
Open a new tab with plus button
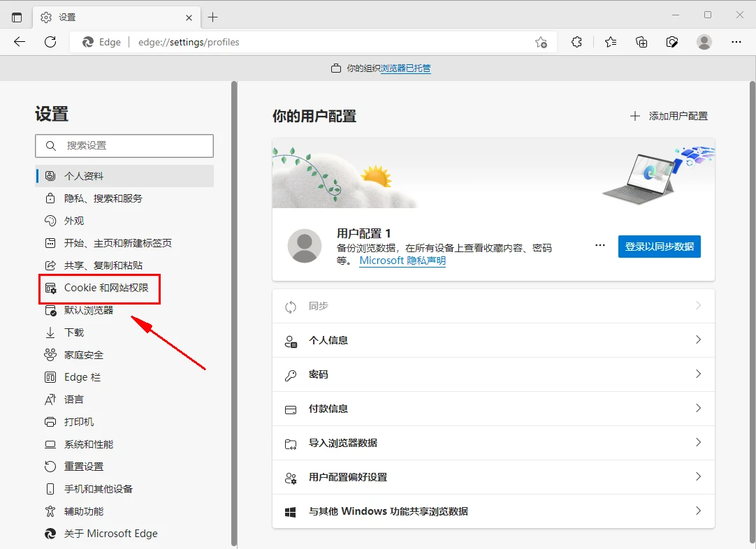point(212,17)
